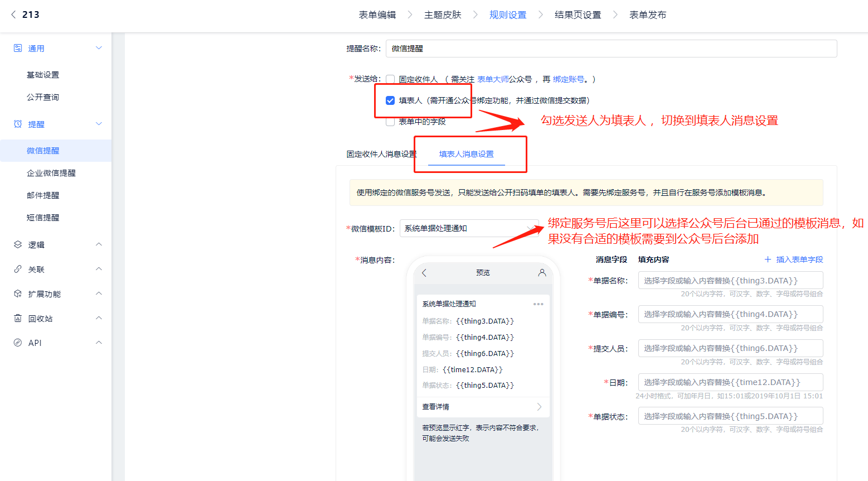Switch to 固定收件人消息设置 tab
Image resolution: width=868 pixels, height=481 pixels.
click(381, 154)
